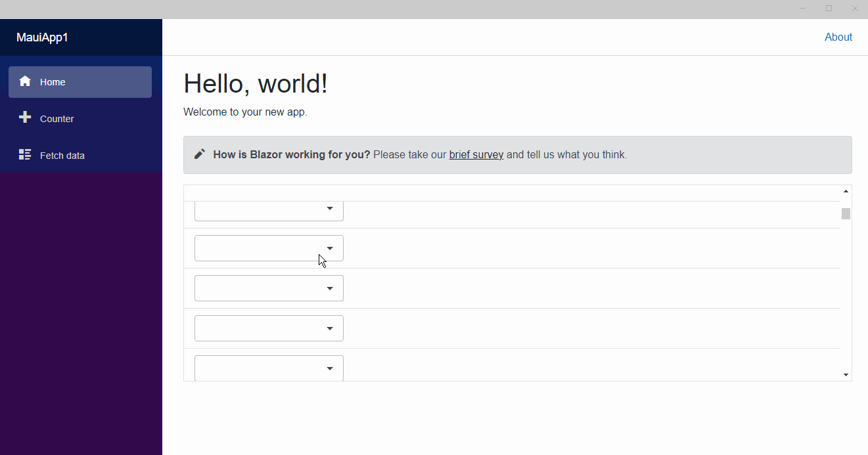Open the brief survey link
The image size is (868, 455).
tap(476, 154)
